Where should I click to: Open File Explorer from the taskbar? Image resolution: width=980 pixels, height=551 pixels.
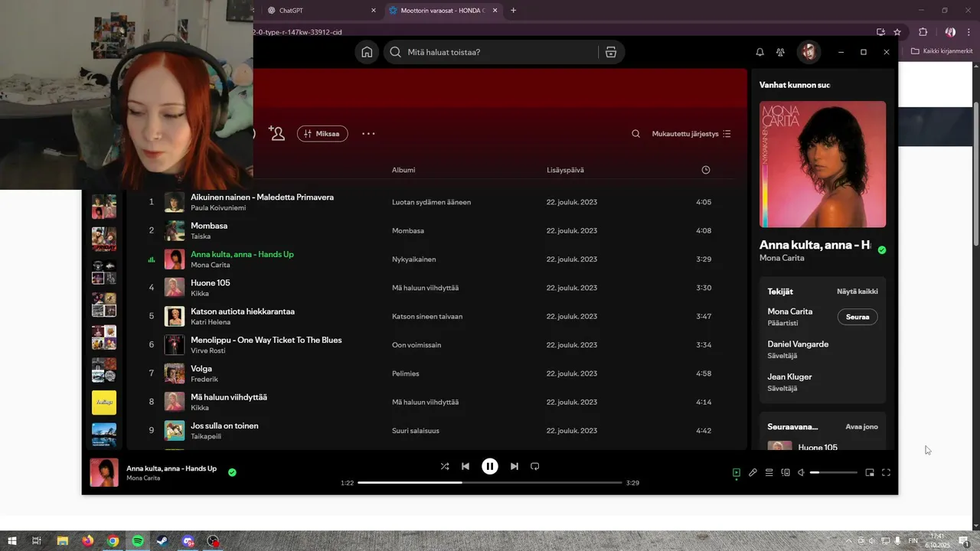click(x=62, y=541)
